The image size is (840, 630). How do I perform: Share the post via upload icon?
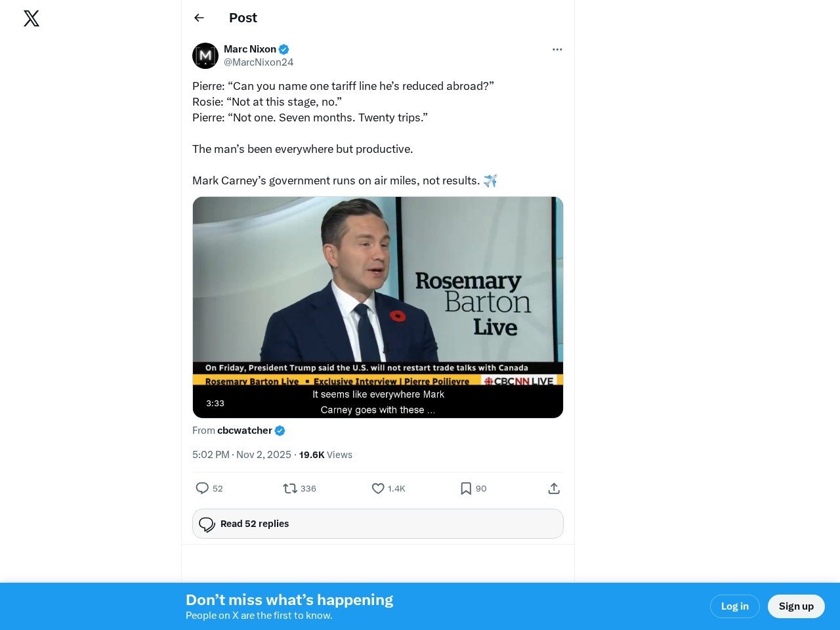point(554,488)
